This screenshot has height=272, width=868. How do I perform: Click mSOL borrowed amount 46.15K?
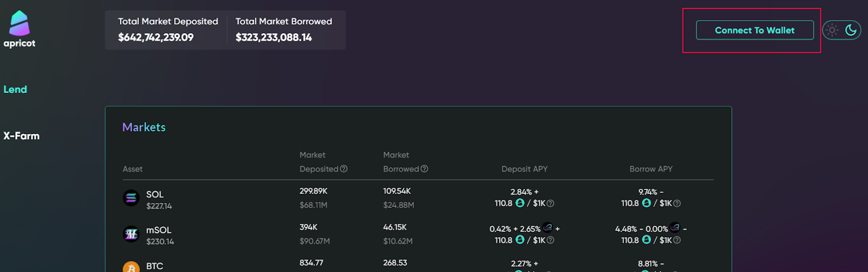395,227
